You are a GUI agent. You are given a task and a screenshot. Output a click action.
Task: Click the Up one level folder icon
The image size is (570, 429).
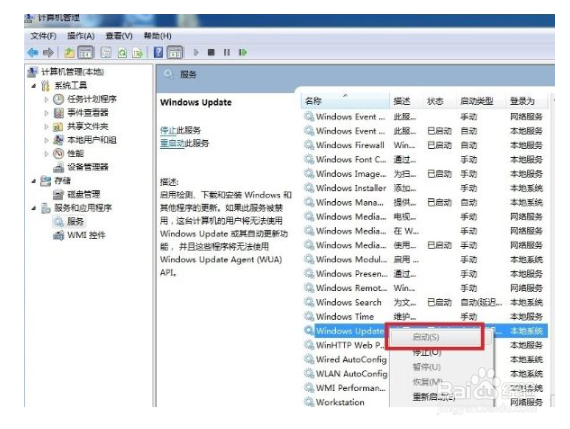point(69,53)
